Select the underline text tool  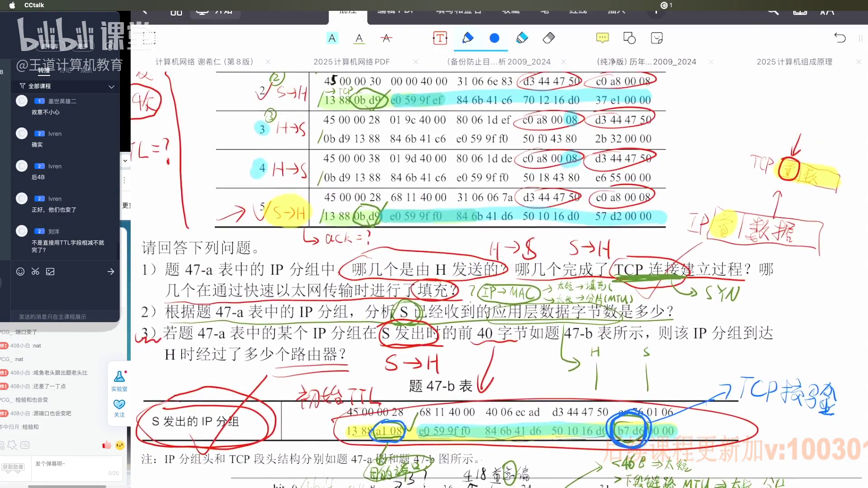click(359, 38)
